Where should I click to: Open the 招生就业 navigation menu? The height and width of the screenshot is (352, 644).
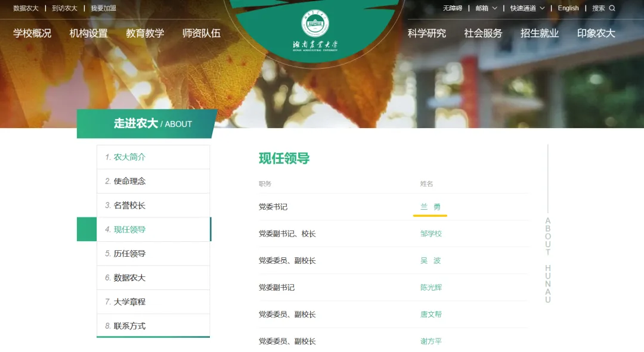[538, 33]
